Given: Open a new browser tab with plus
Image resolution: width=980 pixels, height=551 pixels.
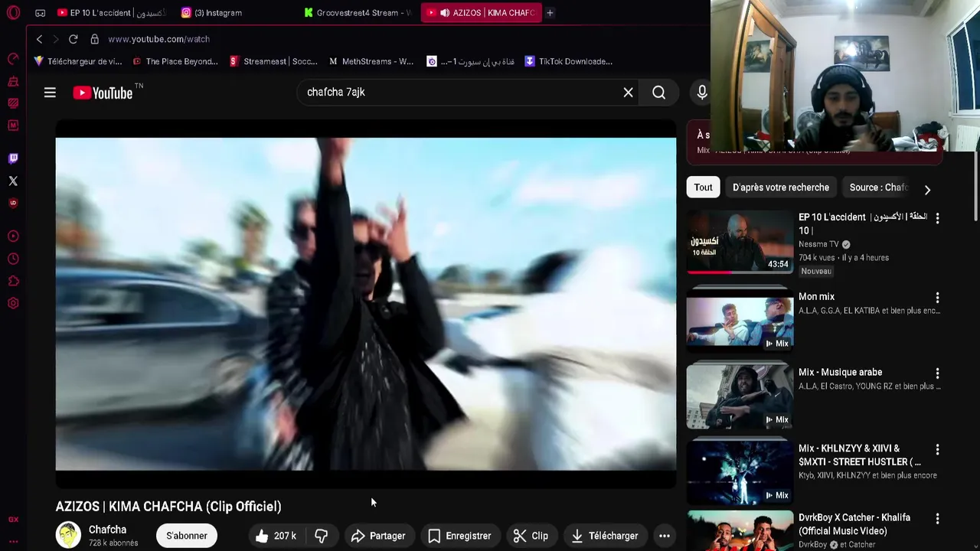Looking at the screenshot, I should [550, 13].
